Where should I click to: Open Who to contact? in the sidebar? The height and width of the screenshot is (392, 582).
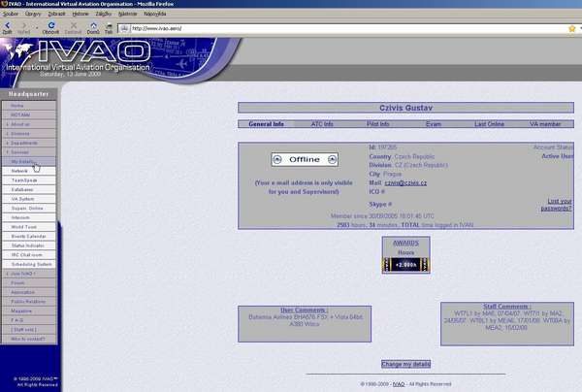pos(29,339)
